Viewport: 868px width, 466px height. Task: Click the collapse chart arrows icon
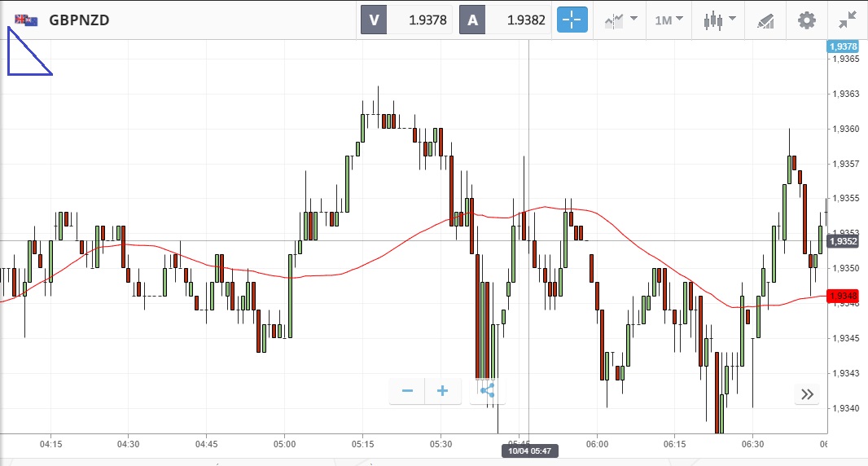pyautogui.click(x=848, y=20)
